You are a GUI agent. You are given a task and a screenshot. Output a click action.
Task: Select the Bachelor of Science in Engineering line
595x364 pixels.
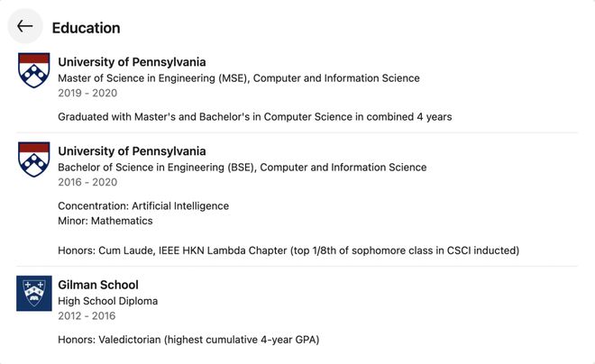tap(243, 168)
